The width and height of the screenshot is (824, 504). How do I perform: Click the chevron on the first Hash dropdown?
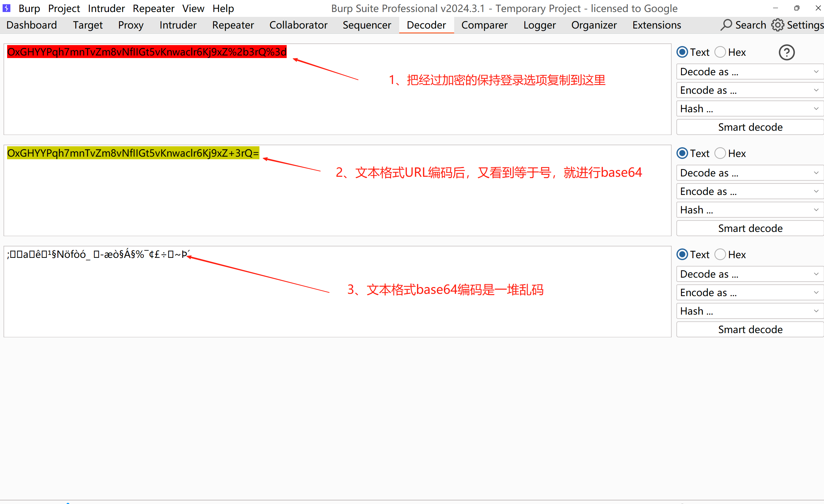[816, 109]
